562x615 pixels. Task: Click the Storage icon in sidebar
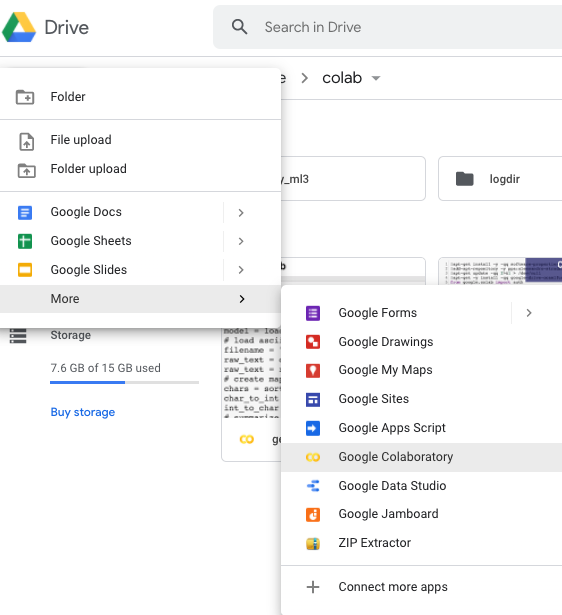pos(18,336)
